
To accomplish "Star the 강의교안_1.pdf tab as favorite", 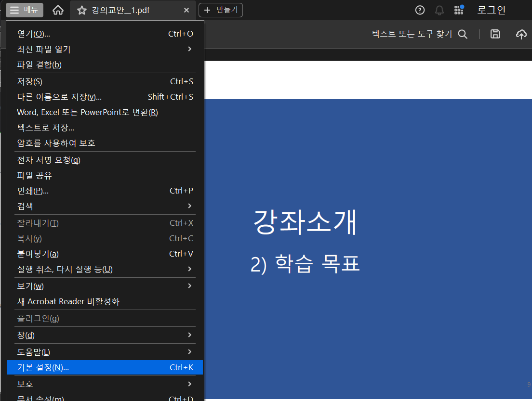I will (x=82, y=10).
